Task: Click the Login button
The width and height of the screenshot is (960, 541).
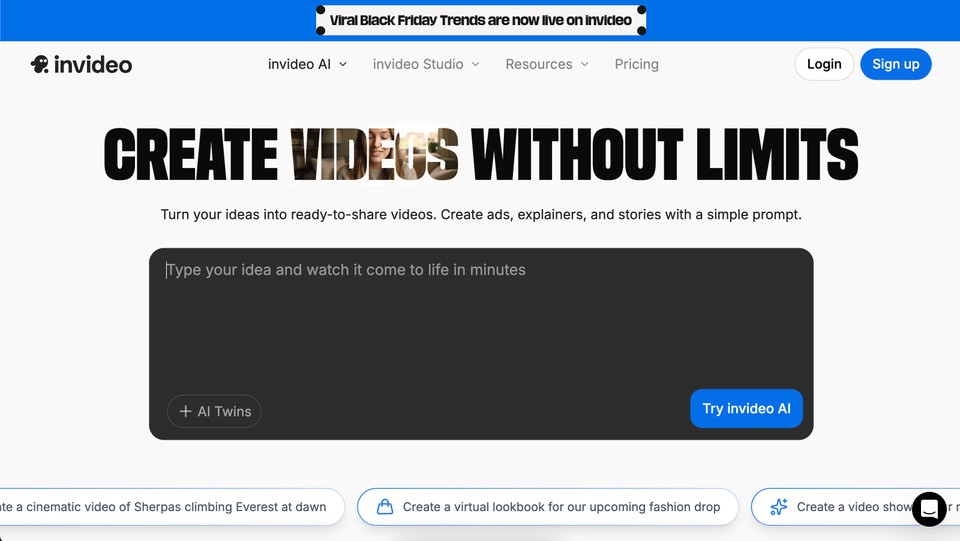Action: click(x=824, y=64)
